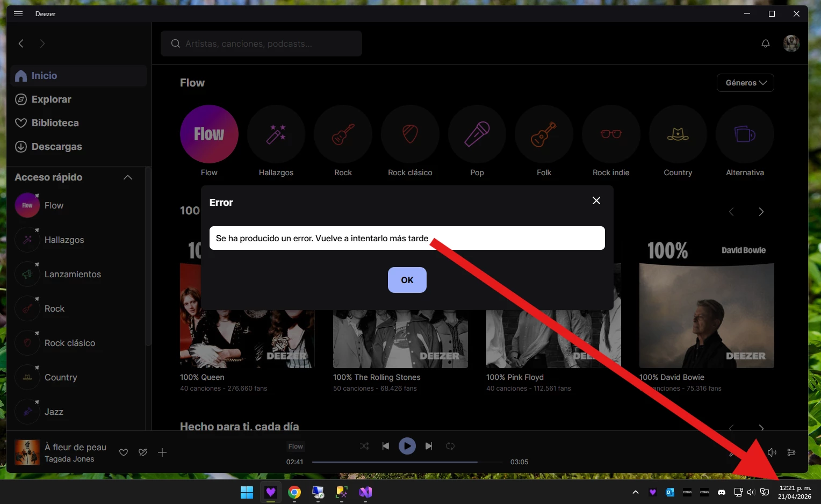Choose the Folk acoustic guitar circle

point(544,134)
